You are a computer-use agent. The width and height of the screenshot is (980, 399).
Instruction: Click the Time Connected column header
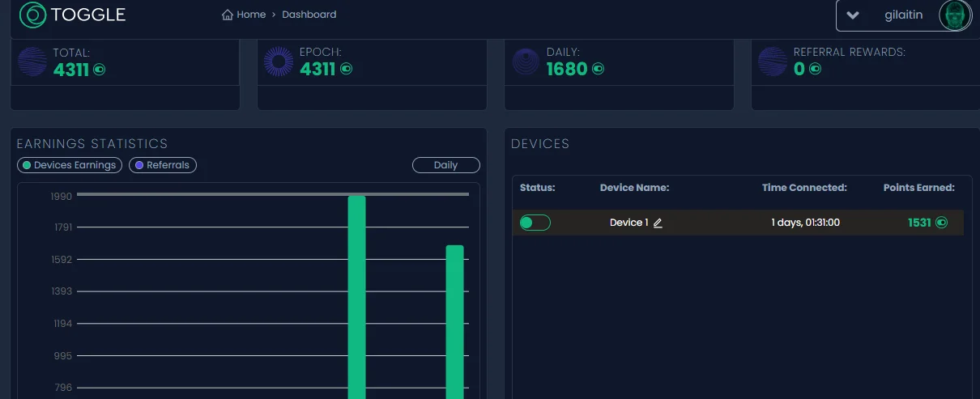pyautogui.click(x=804, y=188)
